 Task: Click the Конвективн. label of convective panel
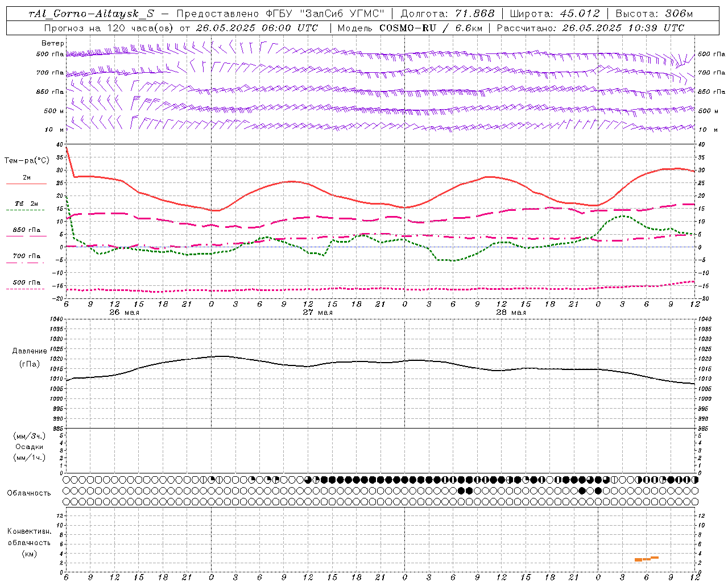(30, 531)
